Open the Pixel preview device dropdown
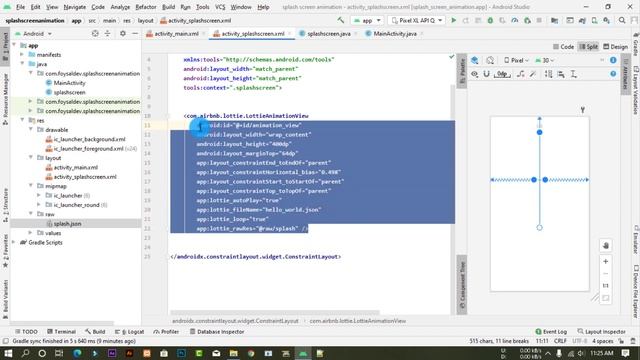This screenshot has height=360, width=640. (516, 60)
